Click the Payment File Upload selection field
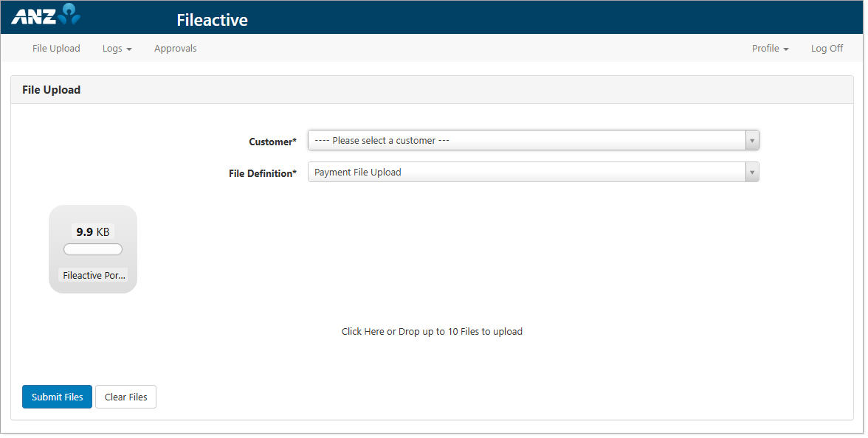 point(517,172)
